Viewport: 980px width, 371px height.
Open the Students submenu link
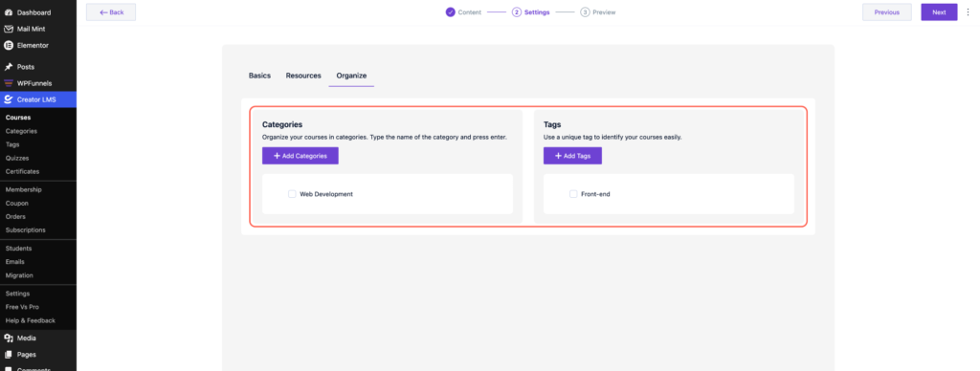tap(18, 248)
